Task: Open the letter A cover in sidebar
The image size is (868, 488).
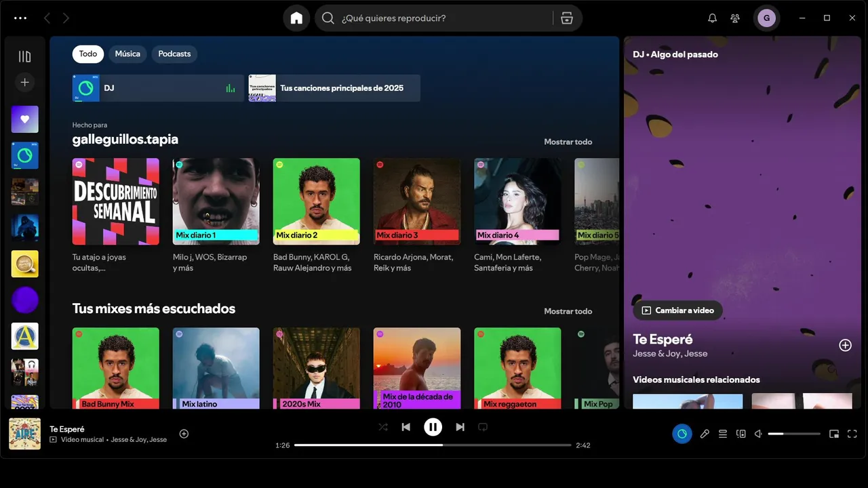Action: pyautogui.click(x=25, y=336)
